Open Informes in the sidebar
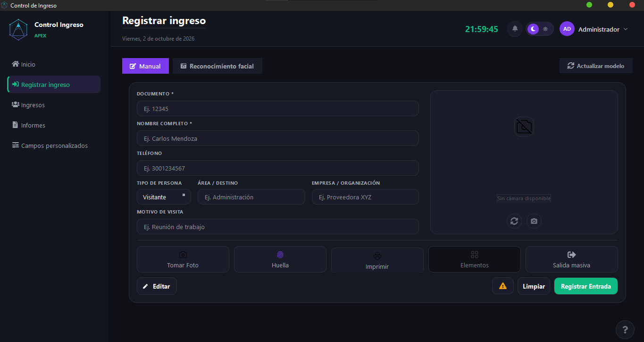Viewport: 644px width, 342px height. [x=54, y=125]
